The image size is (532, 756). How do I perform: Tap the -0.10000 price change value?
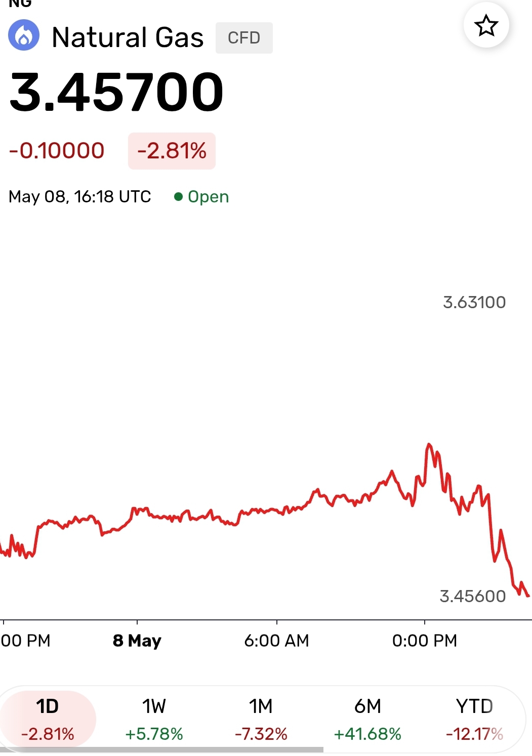(x=57, y=151)
